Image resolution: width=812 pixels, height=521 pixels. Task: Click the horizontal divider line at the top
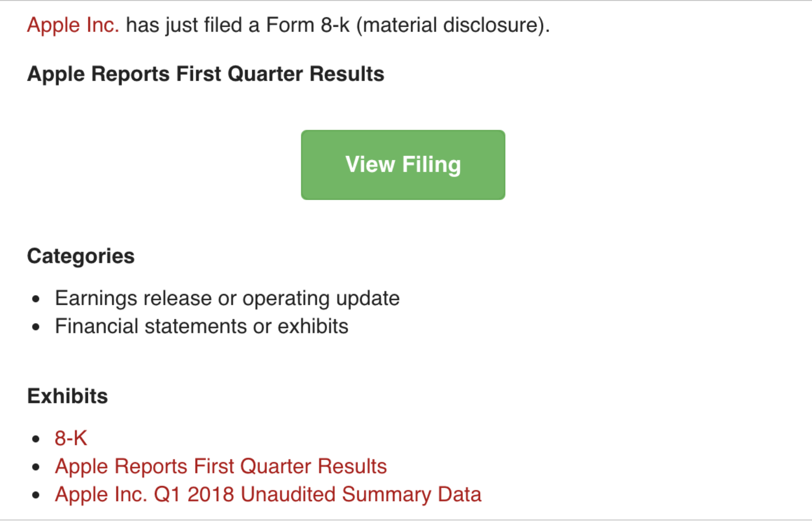click(x=406, y=1)
